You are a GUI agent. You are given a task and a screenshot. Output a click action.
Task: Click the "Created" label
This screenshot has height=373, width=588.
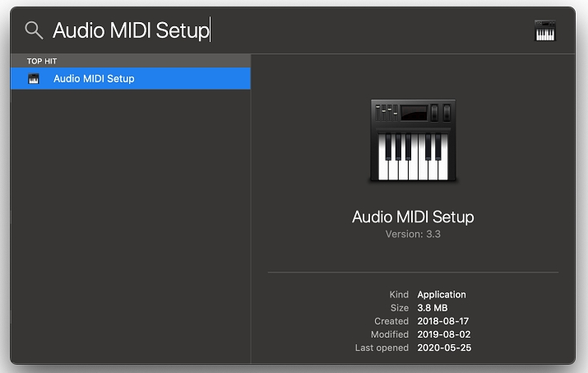[391, 321]
